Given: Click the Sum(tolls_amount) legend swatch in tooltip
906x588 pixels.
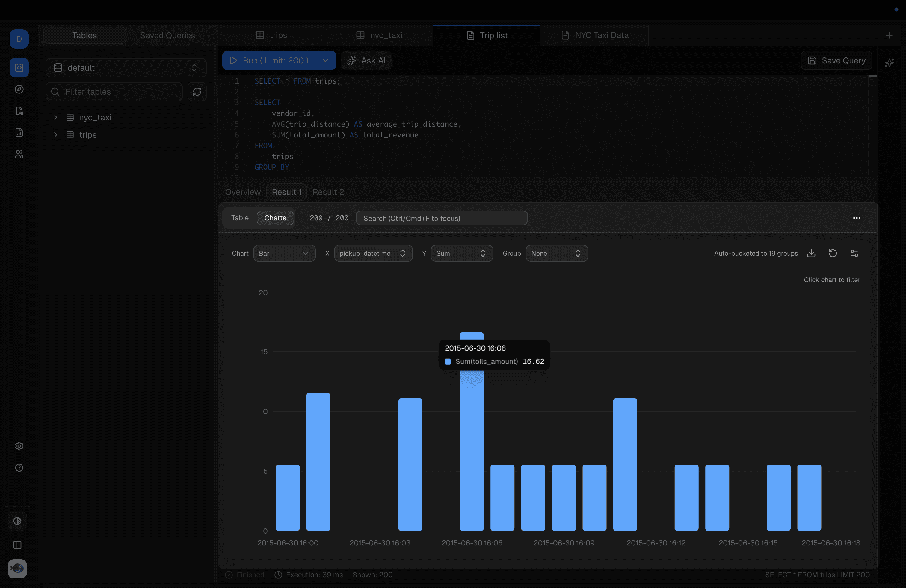Looking at the screenshot, I should tap(448, 362).
